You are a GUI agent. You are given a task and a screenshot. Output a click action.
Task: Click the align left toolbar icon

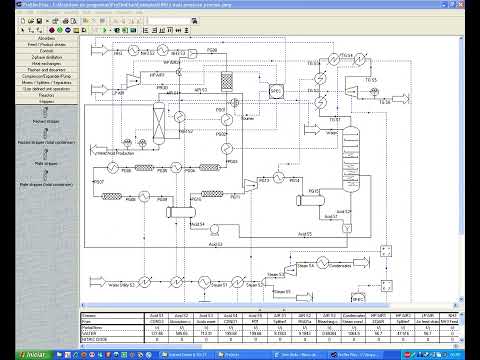click(146, 30)
